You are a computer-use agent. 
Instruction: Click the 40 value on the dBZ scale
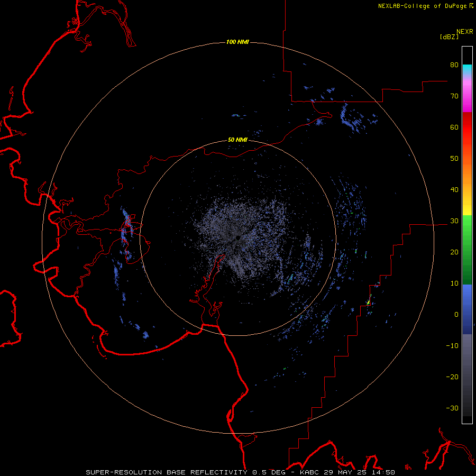(454, 190)
